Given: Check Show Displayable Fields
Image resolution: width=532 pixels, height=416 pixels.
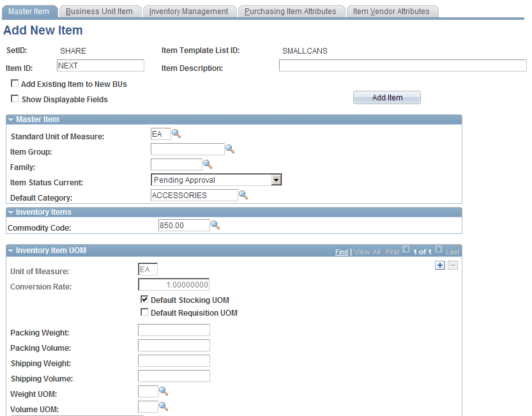Looking at the screenshot, I should pyautogui.click(x=15, y=98).
